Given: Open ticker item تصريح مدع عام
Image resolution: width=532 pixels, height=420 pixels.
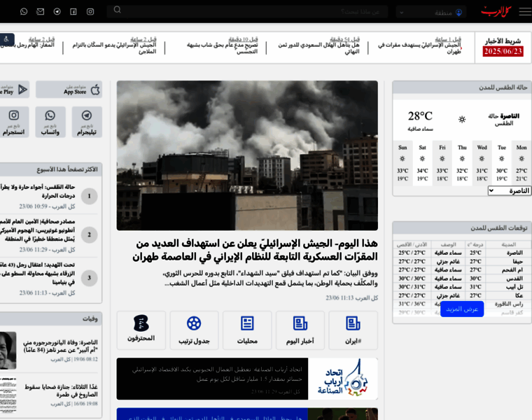Looking at the screenshot, I should click(222, 48).
